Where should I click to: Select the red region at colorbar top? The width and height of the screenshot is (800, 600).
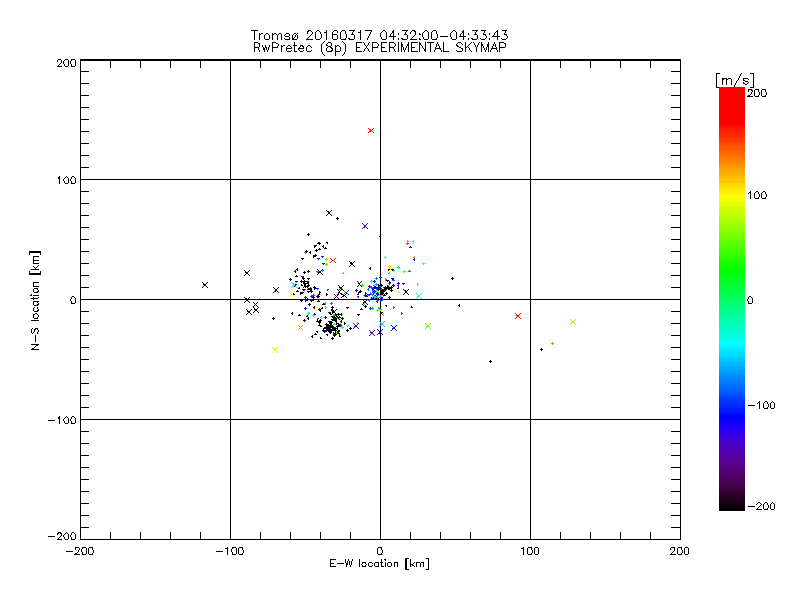[x=732, y=107]
